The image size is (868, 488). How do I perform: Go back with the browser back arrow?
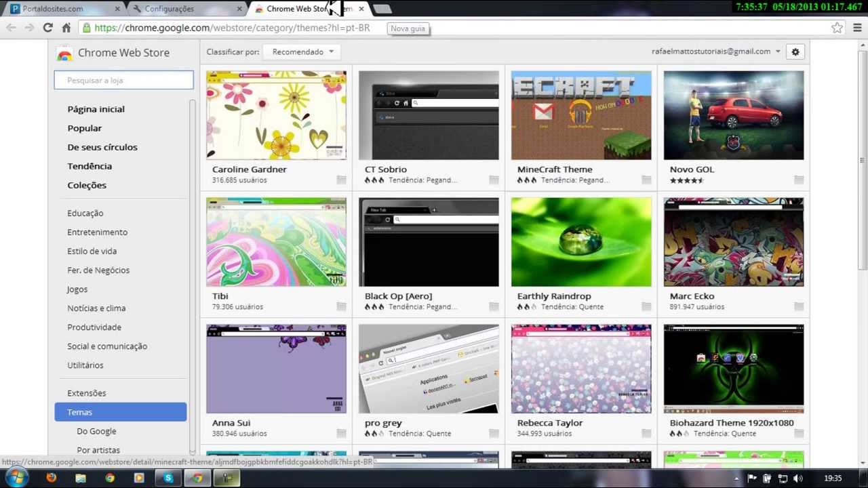pyautogui.click(x=11, y=28)
